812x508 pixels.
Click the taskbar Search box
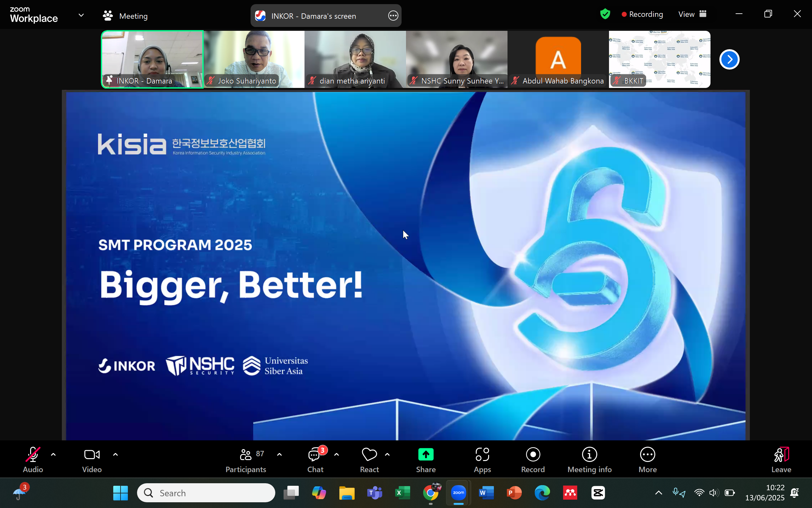coord(206,493)
